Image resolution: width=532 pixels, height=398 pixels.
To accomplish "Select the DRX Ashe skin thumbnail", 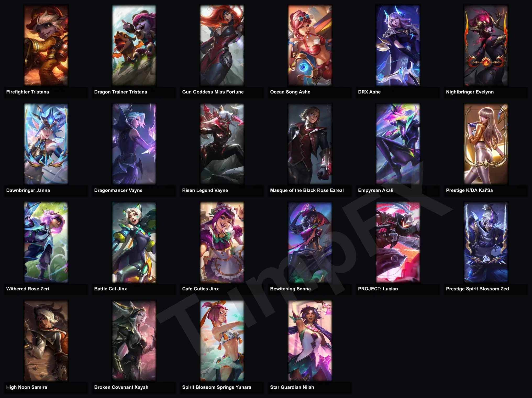I will [398, 45].
